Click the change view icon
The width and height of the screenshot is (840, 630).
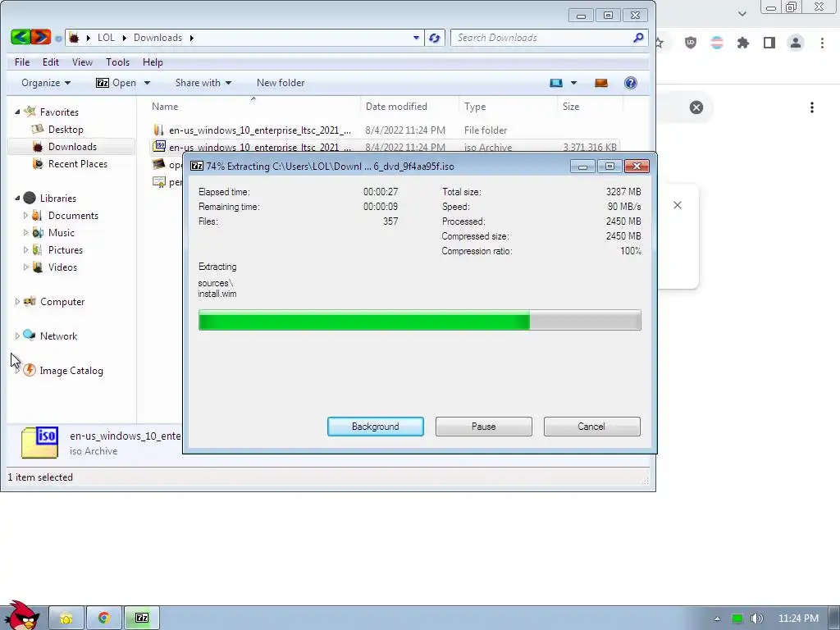(x=556, y=83)
